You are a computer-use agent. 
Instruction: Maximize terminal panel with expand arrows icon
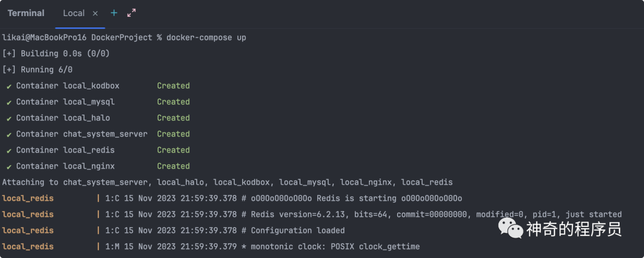[x=131, y=13]
